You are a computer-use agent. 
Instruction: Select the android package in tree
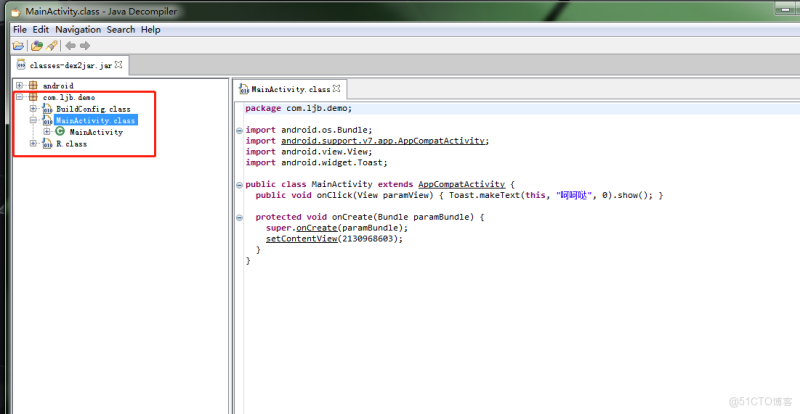58,86
